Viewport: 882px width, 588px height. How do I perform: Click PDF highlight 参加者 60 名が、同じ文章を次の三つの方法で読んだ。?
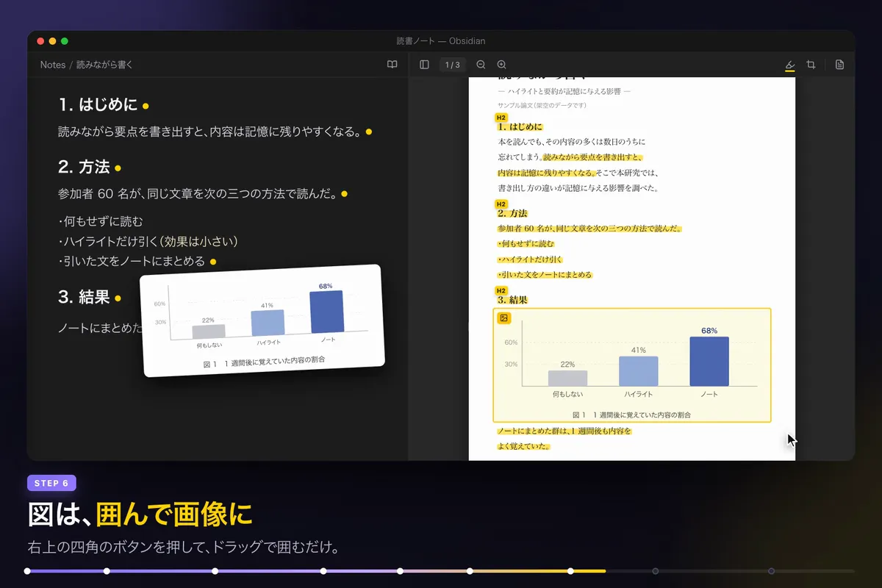tap(589, 229)
